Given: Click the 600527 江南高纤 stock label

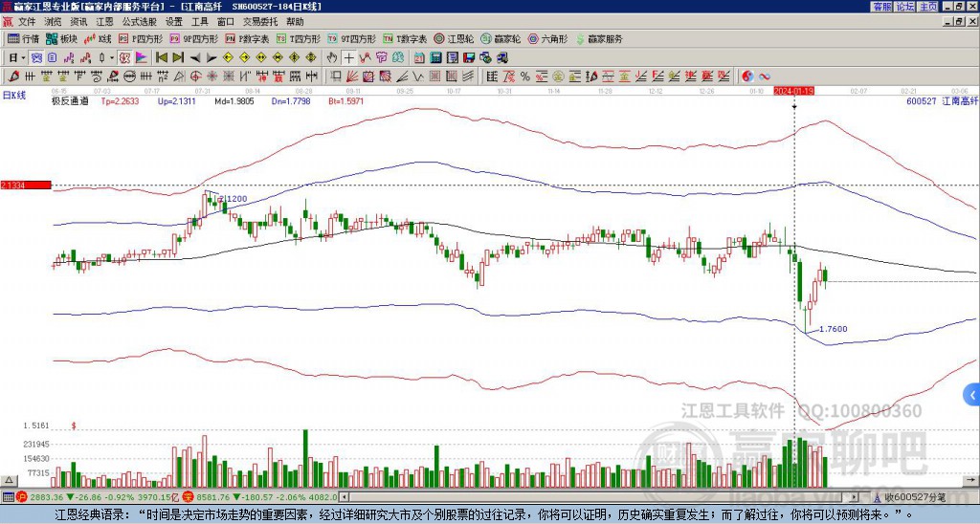Looking at the screenshot, I should [942, 100].
